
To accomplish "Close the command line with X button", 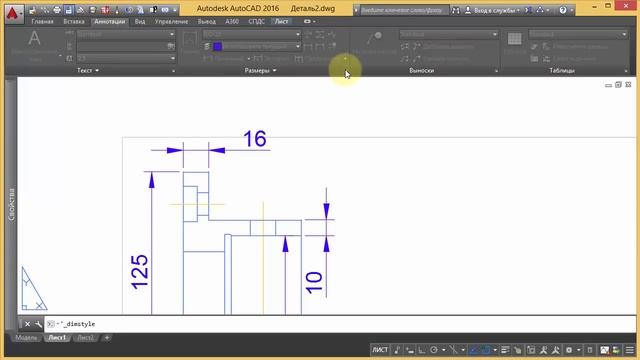I will click(27, 324).
